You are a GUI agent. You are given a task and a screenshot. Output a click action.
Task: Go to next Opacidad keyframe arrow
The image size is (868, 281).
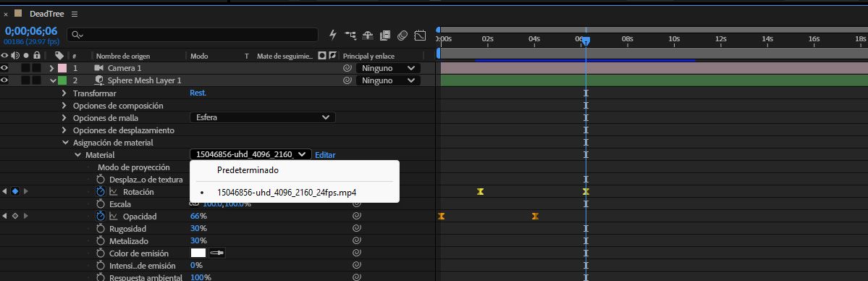click(x=25, y=216)
